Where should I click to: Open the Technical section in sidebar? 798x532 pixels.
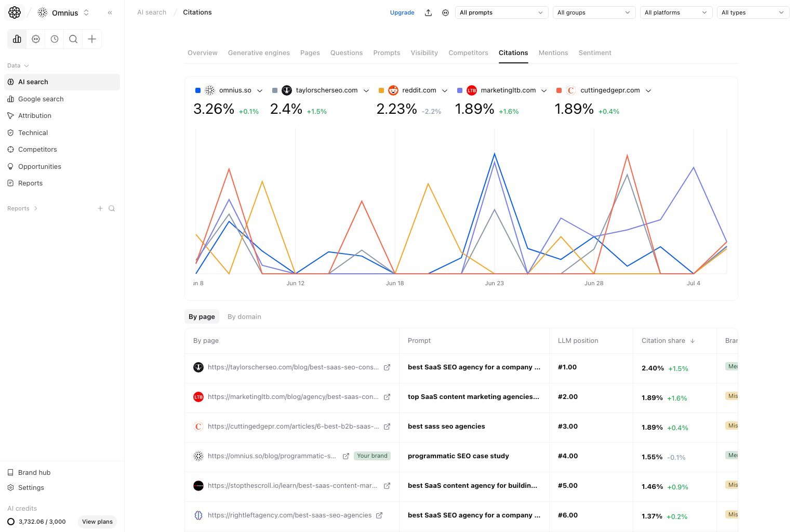62,133
